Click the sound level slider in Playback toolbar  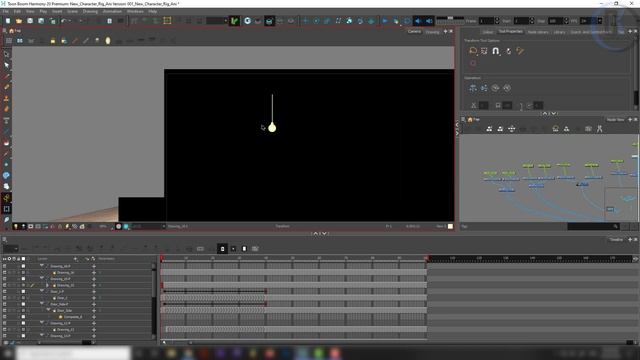point(450,18)
